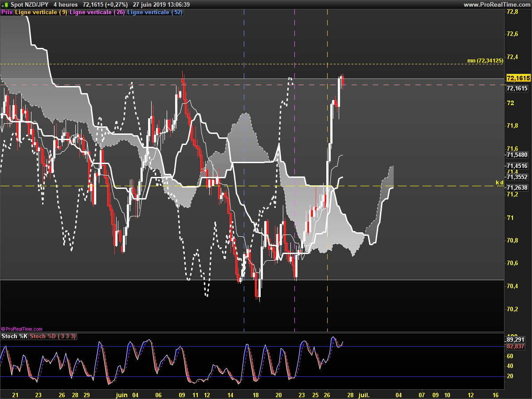Image resolution: width=532 pixels, height=399 pixels.
Task: Change the 4 heures timeframe label
Action: point(66,4)
